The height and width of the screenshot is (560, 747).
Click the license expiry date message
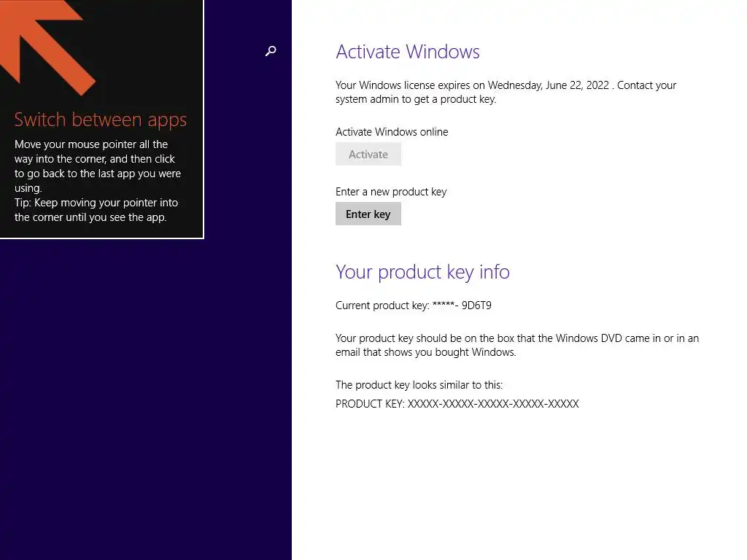pos(506,92)
